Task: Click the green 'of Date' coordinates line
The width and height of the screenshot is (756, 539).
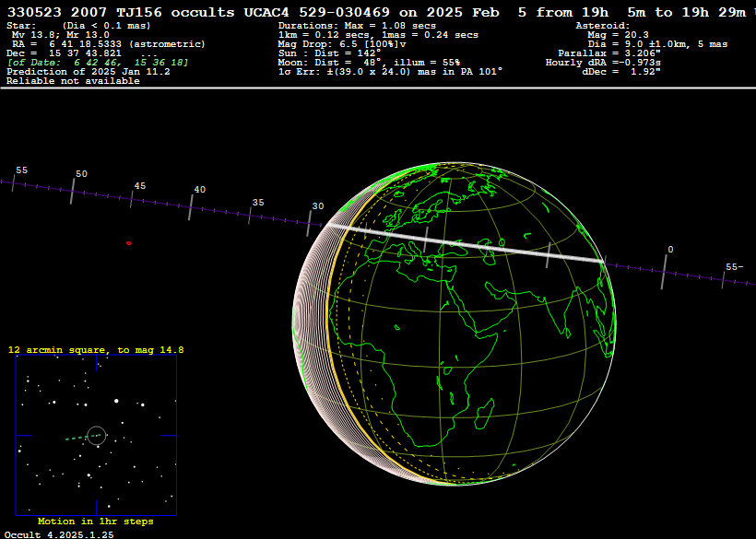Action: tap(98, 63)
